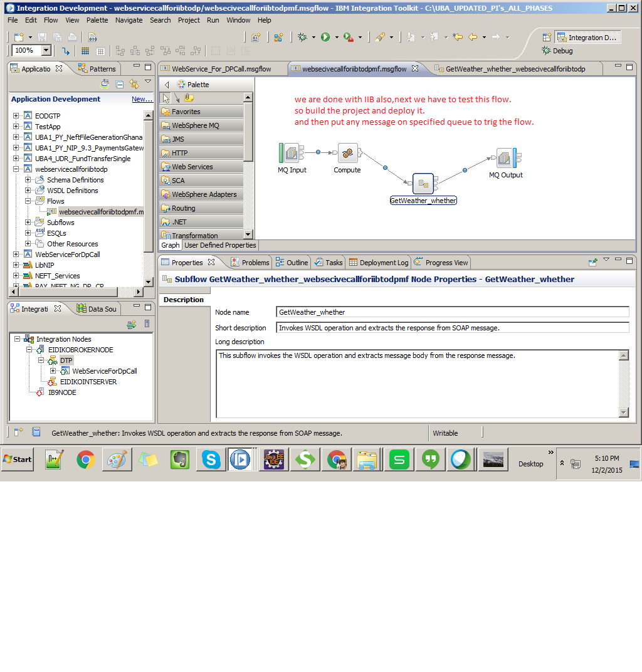Click the New link in Application Development
Screen dimensions: 642x672
pos(142,98)
